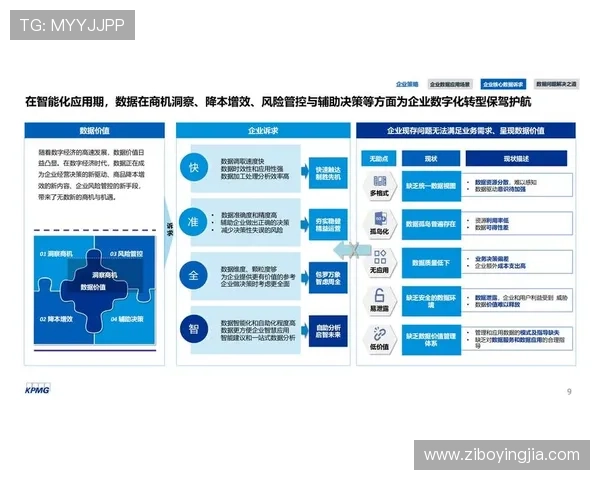Click the text 数据可得性差

[492, 227]
